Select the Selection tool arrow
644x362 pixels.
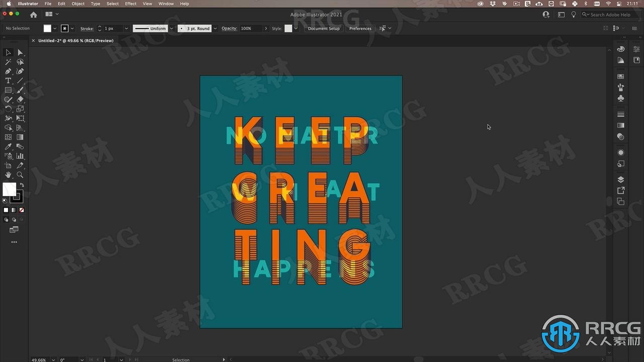pyautogui.click(x=8, y=52)
